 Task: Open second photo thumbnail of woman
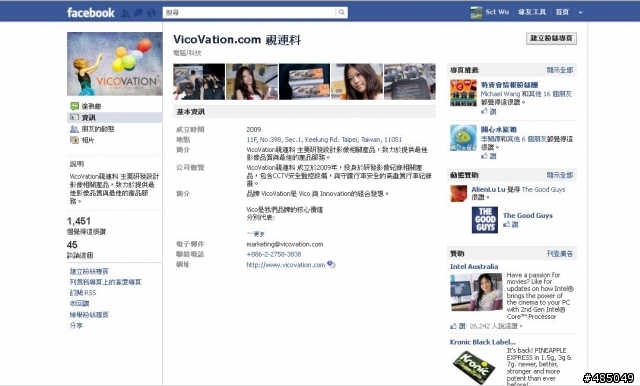(x=252, y=82)
